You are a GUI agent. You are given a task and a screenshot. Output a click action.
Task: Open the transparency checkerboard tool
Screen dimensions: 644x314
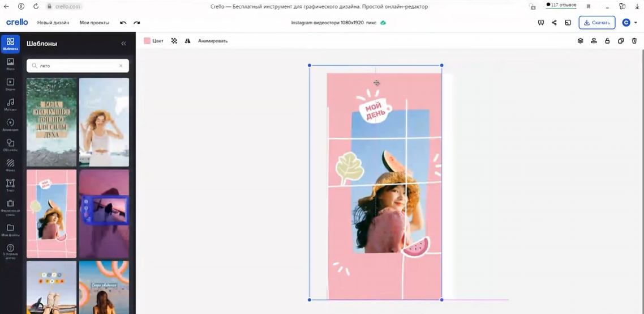coord(174,41)
